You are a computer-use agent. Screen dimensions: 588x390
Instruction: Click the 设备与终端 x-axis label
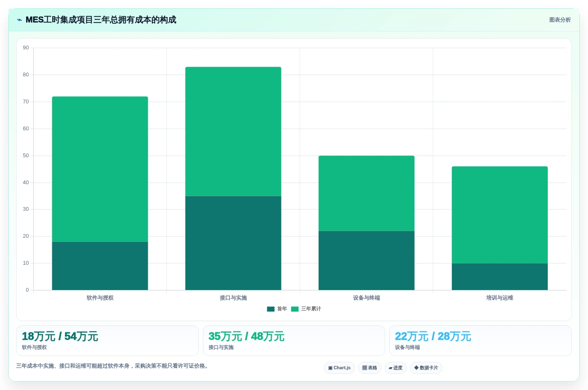[366, 298]
